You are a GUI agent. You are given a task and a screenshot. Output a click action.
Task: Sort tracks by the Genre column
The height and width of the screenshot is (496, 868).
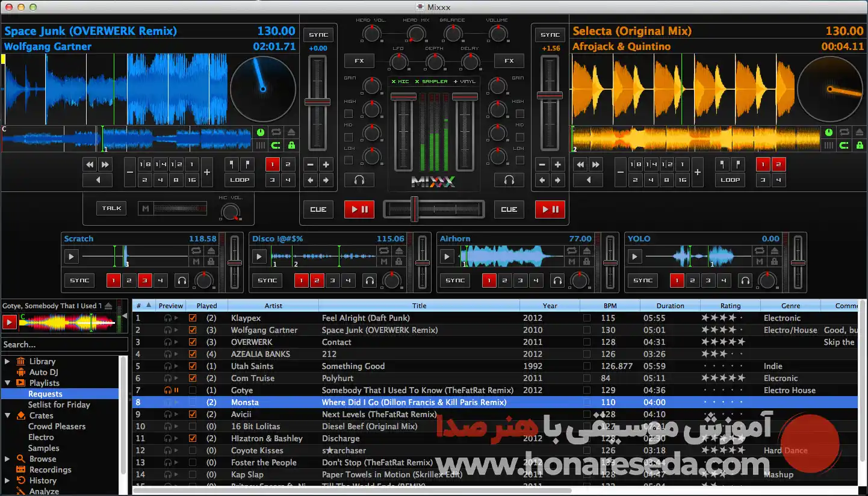791,306
